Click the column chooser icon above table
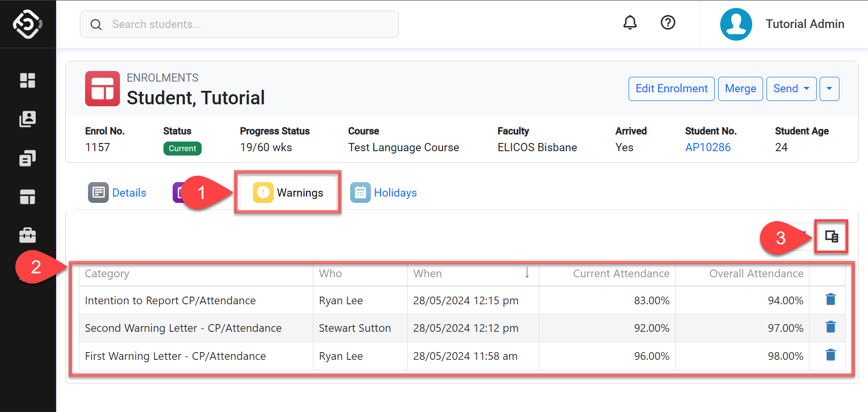868x412 pixels. [831, 237]
